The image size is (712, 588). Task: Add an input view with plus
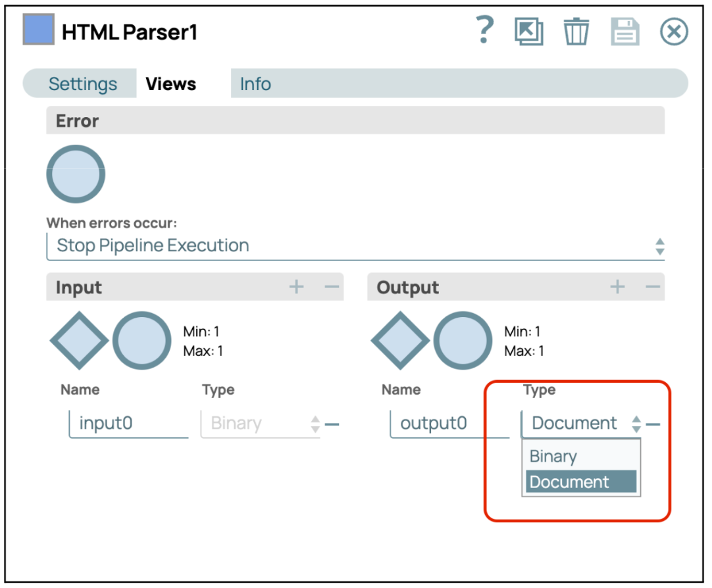coord(297,287)
